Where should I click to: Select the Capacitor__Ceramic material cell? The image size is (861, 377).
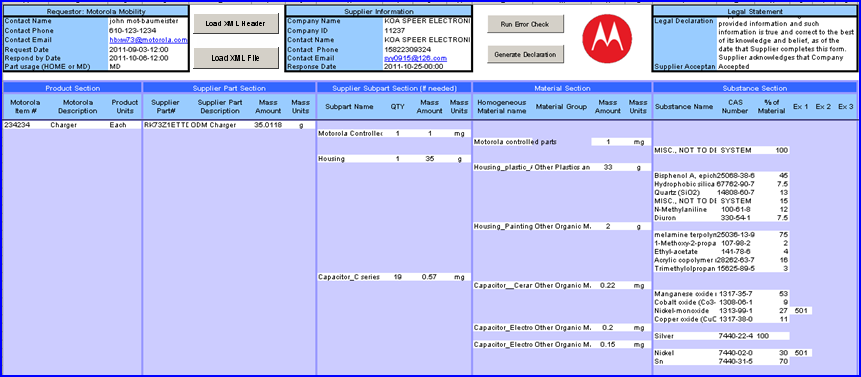[503, 285]
